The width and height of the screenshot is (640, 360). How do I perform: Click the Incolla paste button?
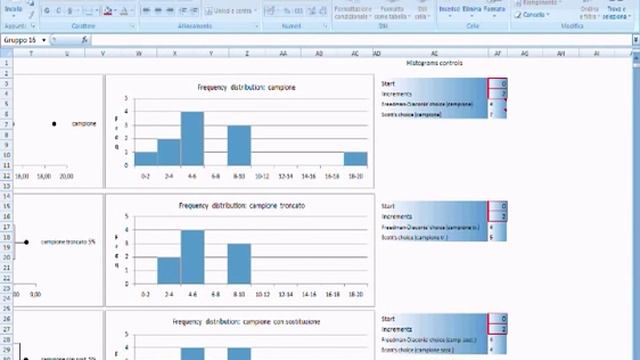pyautogui.click(x=13, y=9)
